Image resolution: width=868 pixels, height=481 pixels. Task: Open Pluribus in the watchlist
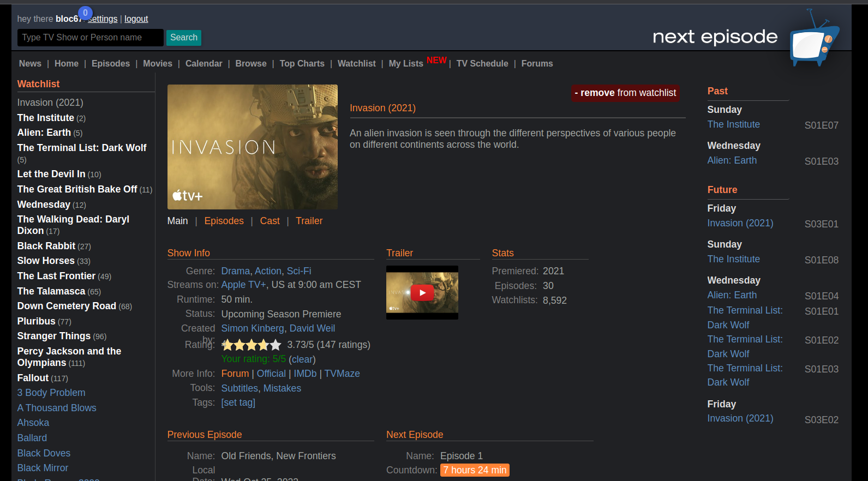click(x=37, y=321)
